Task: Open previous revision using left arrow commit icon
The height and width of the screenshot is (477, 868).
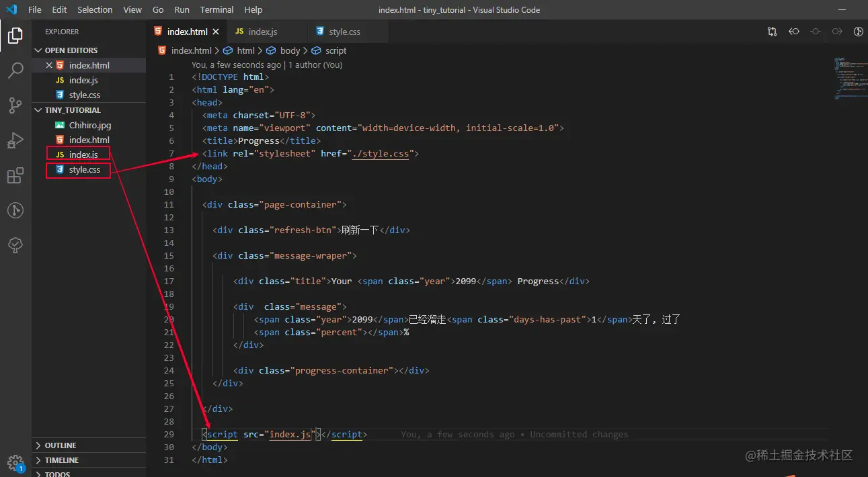Action: tap(794, 32)
